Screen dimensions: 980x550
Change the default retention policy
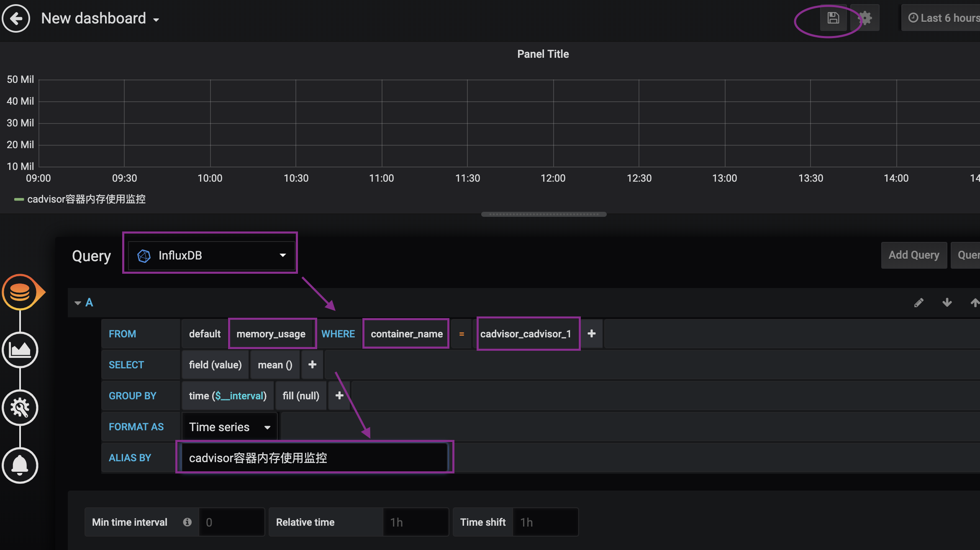(x=205, y=334)
